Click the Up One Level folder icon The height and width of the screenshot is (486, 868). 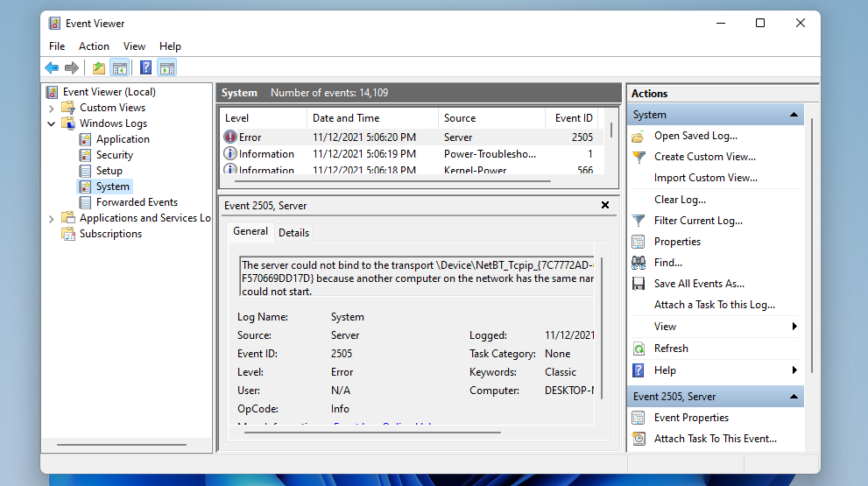pos(98,68)
